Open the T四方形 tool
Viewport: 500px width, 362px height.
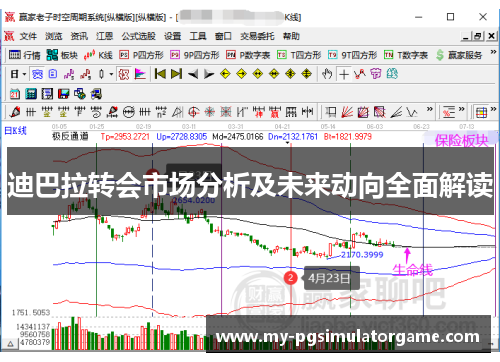click(x=299, y=55)
